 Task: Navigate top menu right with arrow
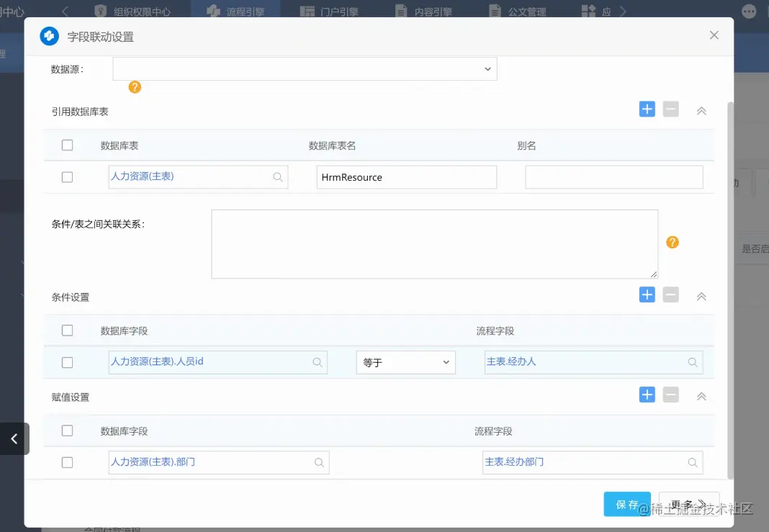623,11
